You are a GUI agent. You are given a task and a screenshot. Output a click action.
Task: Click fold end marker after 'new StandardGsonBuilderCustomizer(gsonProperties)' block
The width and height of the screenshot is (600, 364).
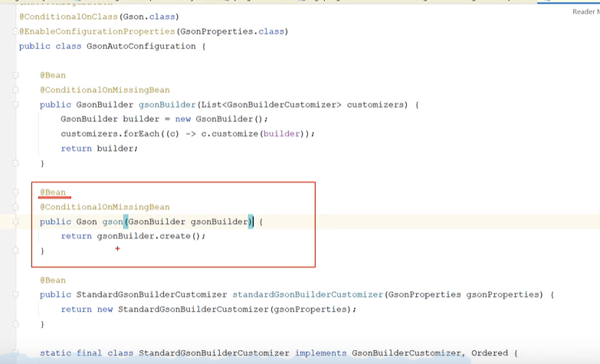tap(15, 324)
